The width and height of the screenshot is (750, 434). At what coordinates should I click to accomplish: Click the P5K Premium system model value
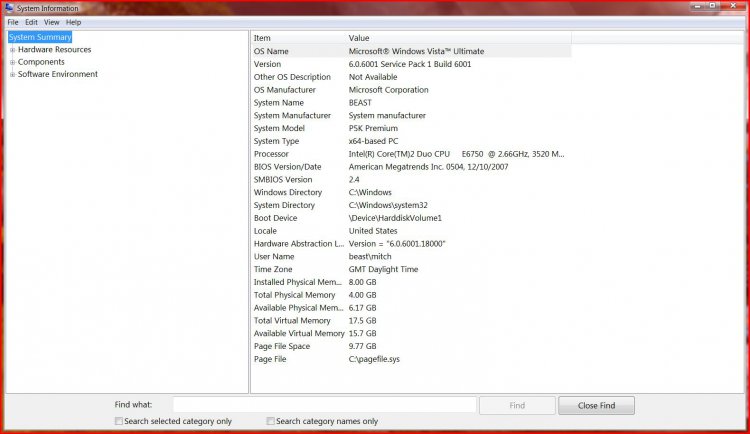coord(373,128)
